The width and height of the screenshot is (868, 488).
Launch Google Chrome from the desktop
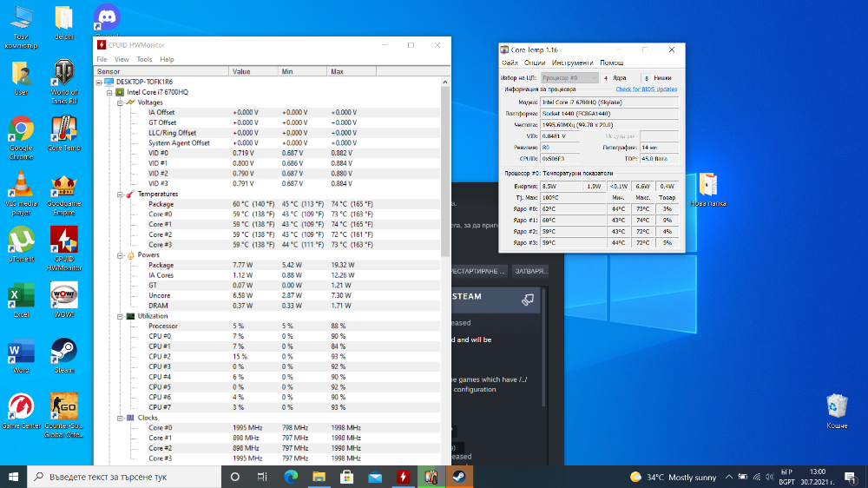point(21,137)
